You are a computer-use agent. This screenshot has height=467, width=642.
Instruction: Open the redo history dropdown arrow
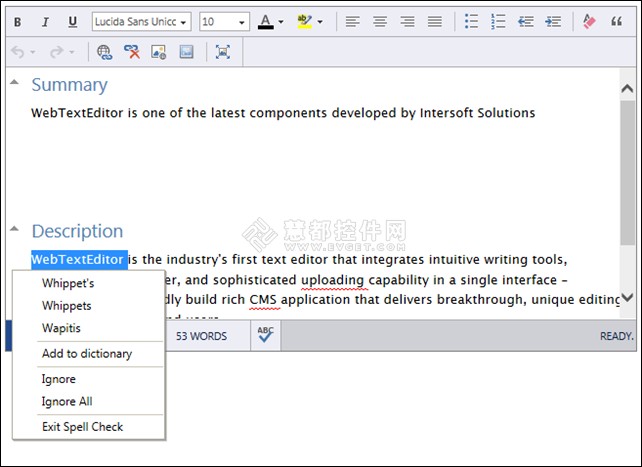pos(72,52)
